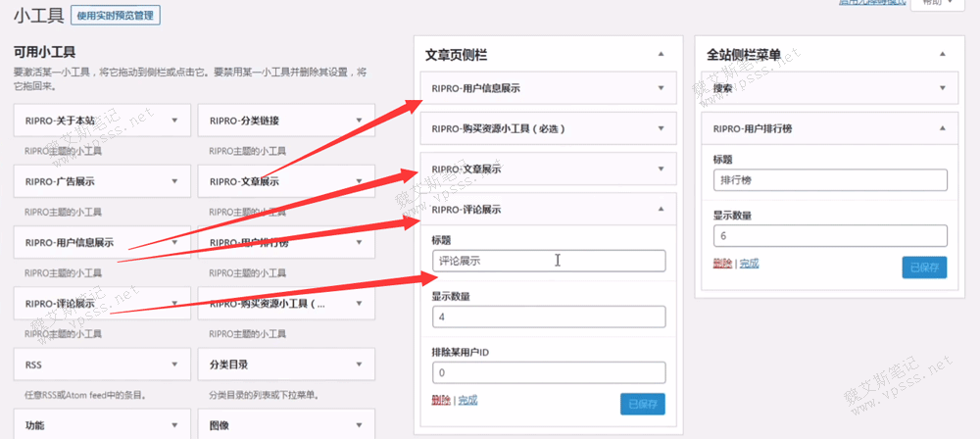Click 完成 link under RIPRO-用户排行榜
Image resolution: width=980 pixels, height=439 pixels.
[749, 264]
